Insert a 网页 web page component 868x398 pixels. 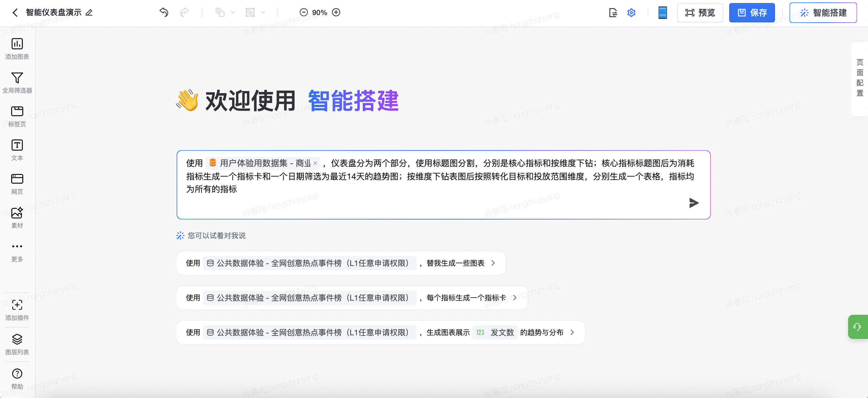click(x=17, y=179)
